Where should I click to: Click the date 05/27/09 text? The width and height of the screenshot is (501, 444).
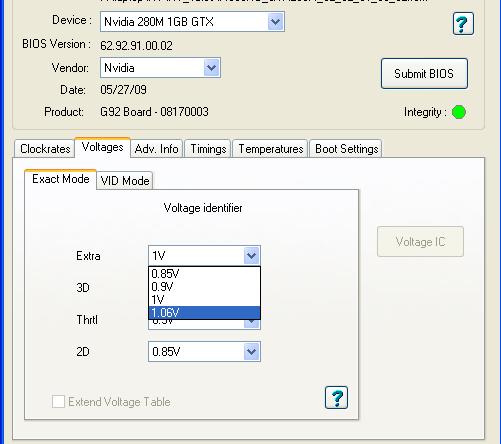(x=123, y=89)
